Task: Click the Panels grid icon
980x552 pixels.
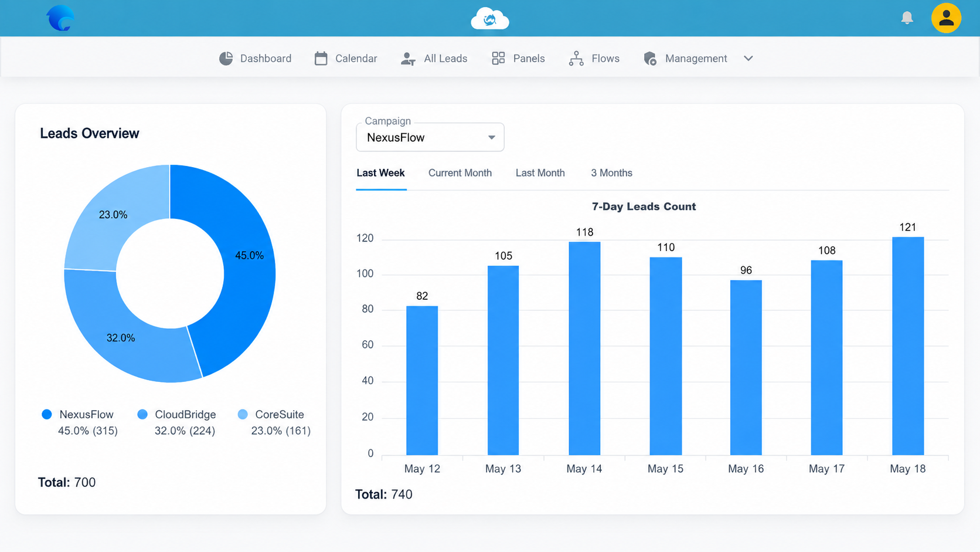Action: pyautogui.click(x=498, y=58)
